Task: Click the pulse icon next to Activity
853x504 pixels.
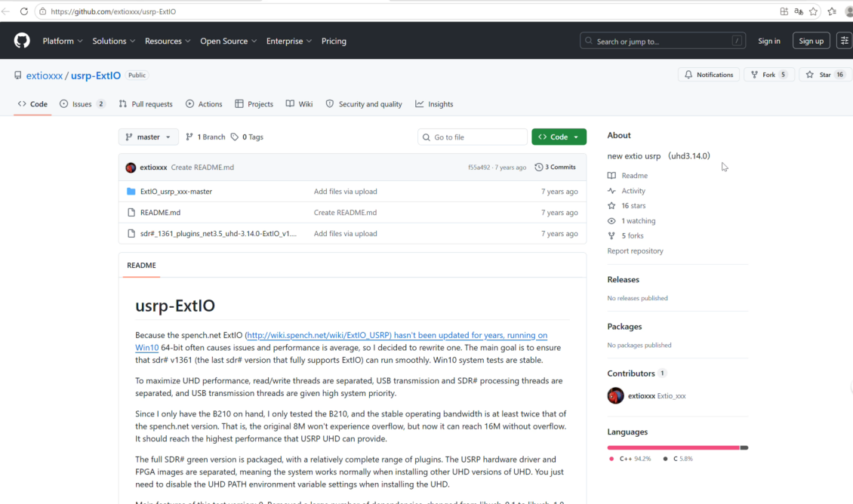Action: click(611, 191)
